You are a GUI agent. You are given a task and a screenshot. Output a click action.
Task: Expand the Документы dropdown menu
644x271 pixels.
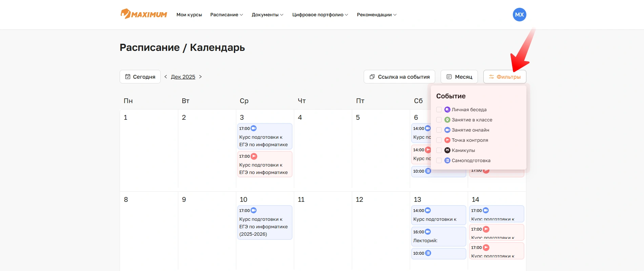pyautogui.click(x=267, y=15)
